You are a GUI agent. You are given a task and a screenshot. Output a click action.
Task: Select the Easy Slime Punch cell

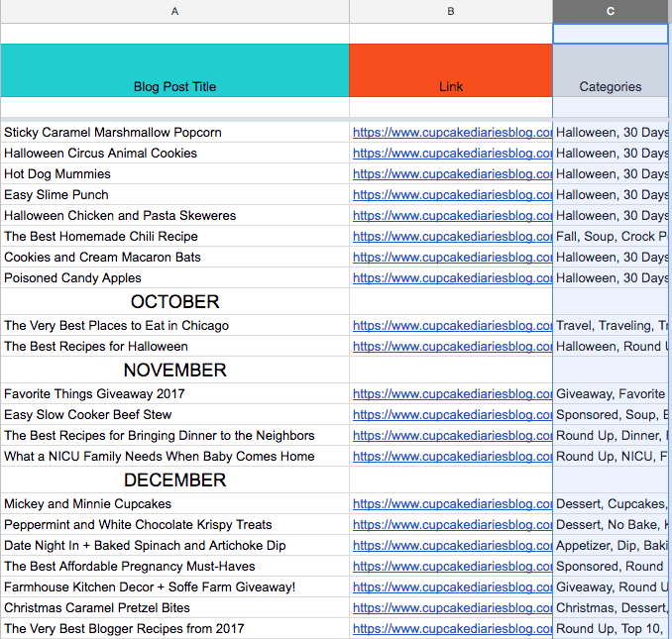[174, 195]
